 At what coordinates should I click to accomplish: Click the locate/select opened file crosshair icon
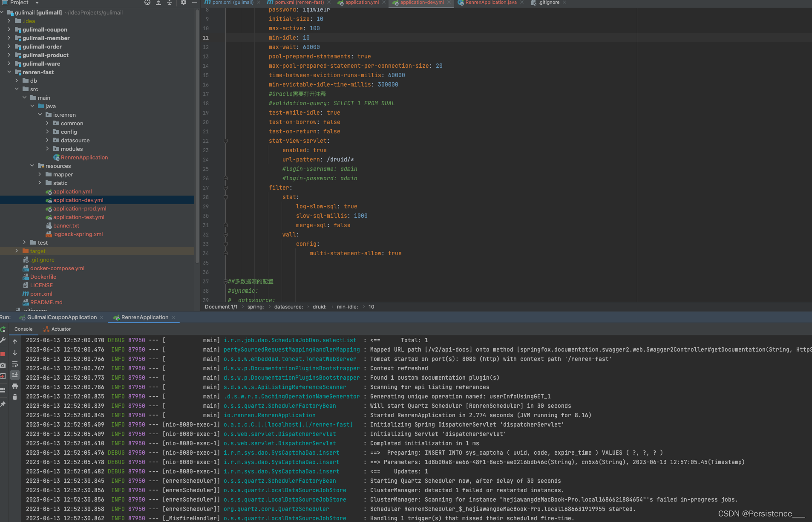pos(147,3)
